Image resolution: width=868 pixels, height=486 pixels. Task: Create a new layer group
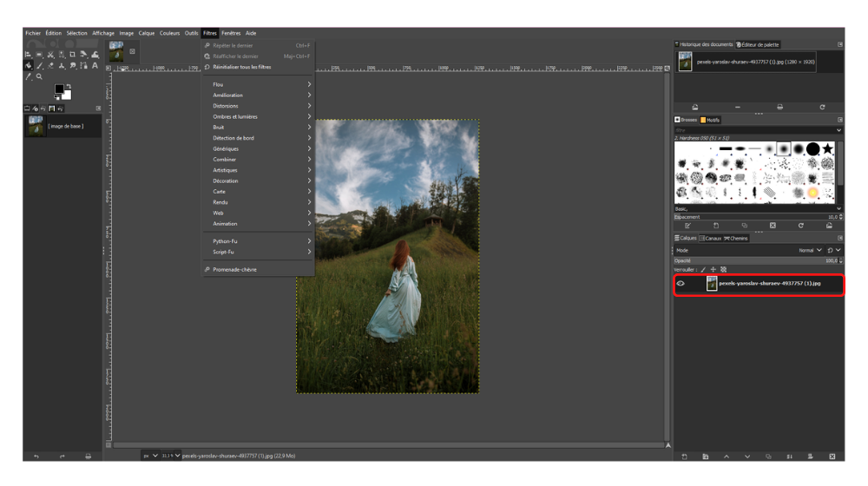pos(705,456)
